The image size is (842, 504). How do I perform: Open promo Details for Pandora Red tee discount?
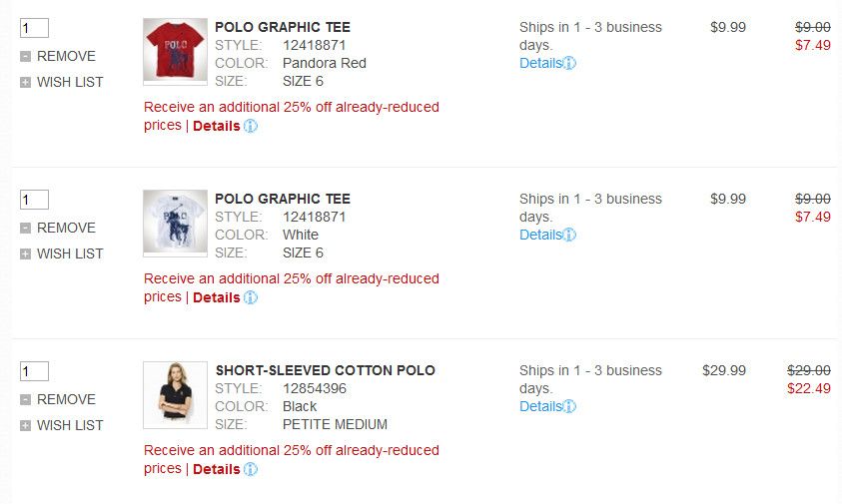(216, 127)
